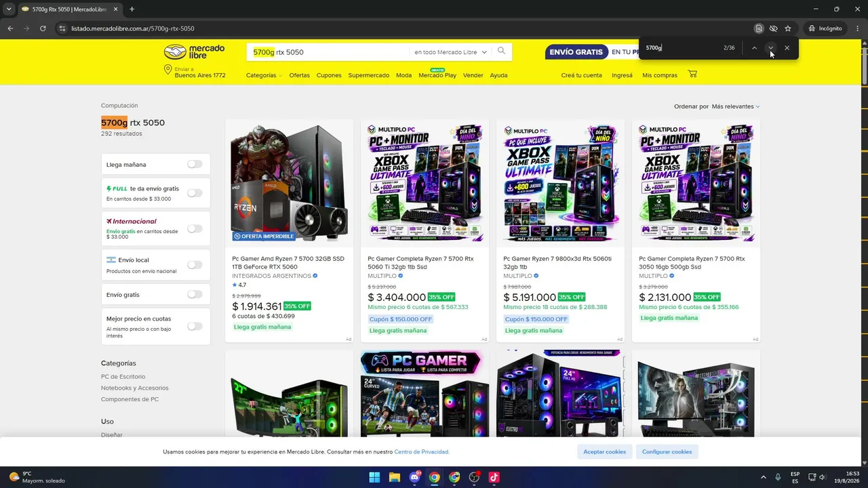Toggle Mejor precio en cuotas filter

(x=195, y=326)
